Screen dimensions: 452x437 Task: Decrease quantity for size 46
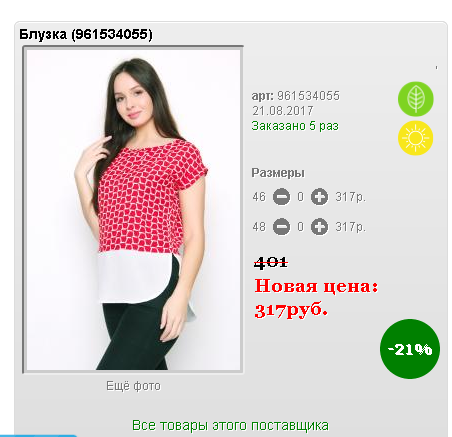tap(281, 197)
